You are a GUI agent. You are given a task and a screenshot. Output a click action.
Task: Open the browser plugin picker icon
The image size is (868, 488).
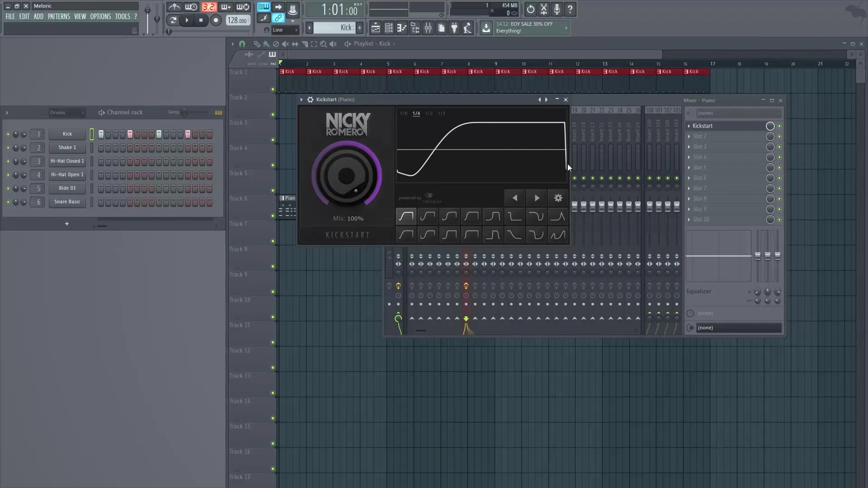(454, 28)
